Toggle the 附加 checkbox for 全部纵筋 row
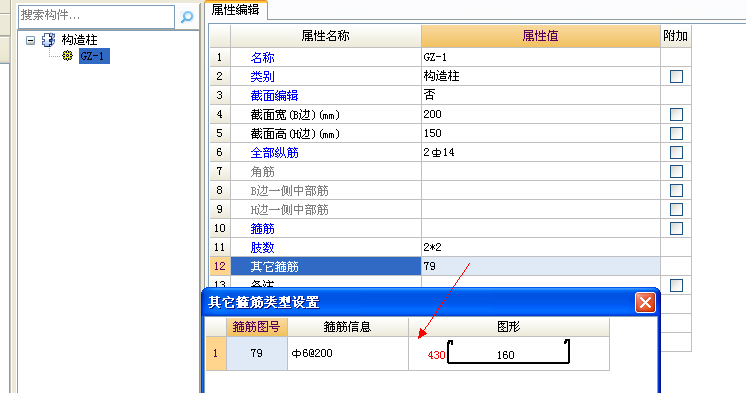746x393 pixels. point(676,152)
